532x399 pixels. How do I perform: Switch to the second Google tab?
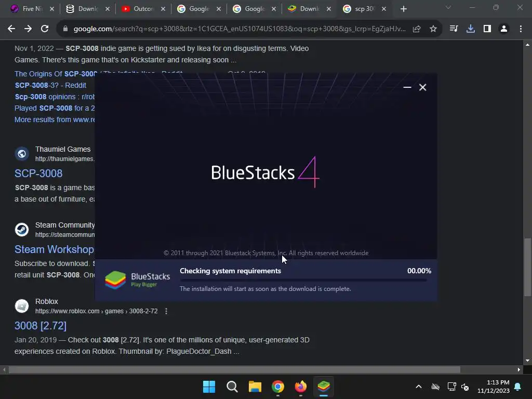pos(254,9)
